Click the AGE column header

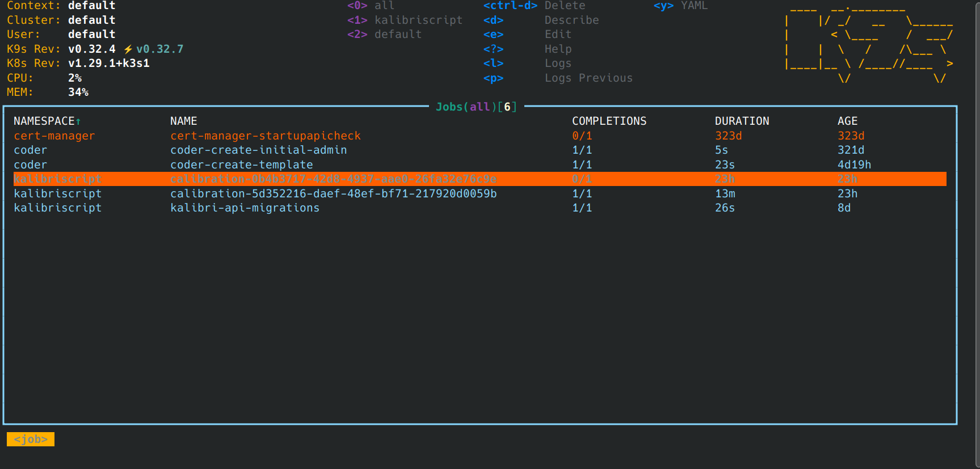pyautogui.click(x=848, y=121)
